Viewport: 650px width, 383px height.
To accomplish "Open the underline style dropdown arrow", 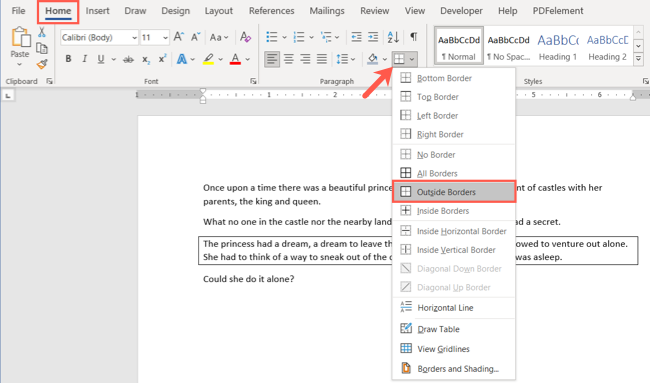I will click(113, 60).
